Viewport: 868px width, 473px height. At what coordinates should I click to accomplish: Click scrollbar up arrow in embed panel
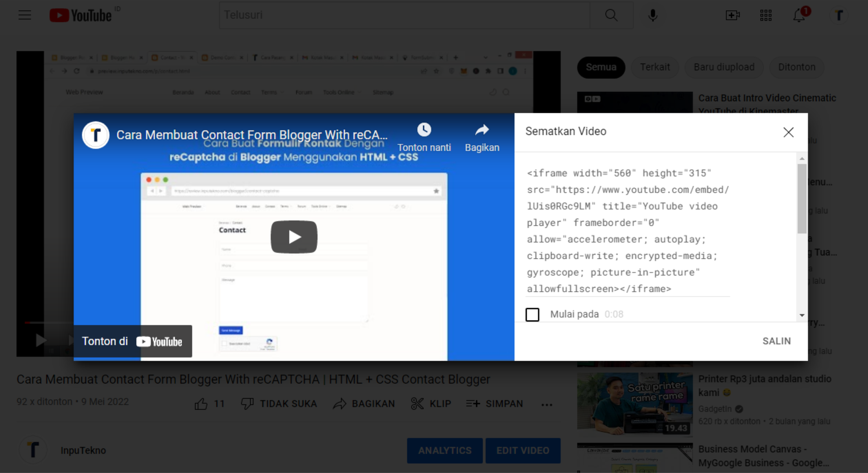802,158
